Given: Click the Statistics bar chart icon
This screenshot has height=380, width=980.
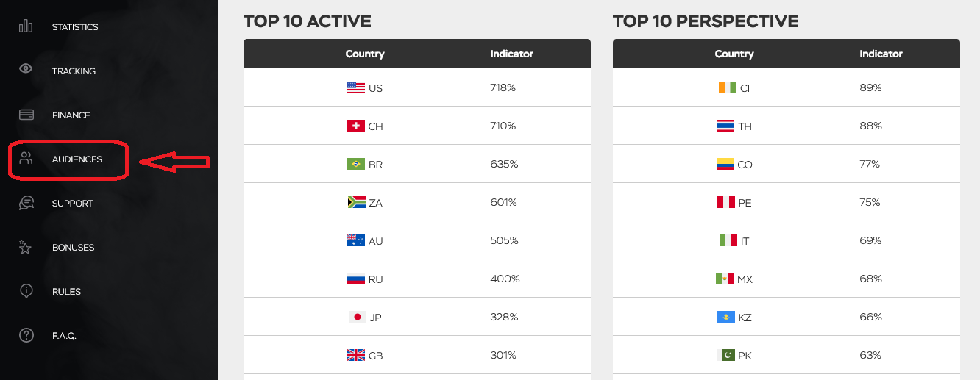Looking at the screenshot, I should pos(26,26).
